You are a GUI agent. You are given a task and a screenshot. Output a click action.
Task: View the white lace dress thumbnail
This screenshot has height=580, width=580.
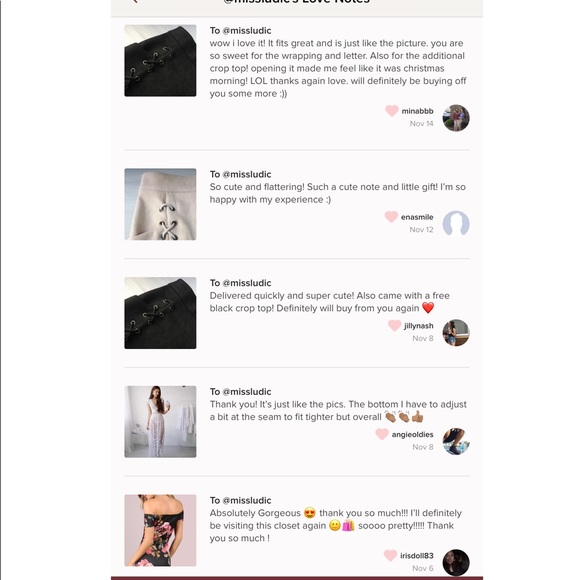click(x=160, y=422)
